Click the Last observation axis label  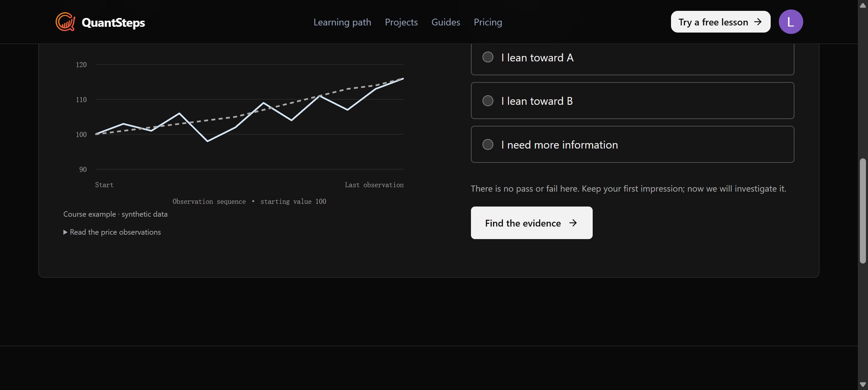point(374,185)
